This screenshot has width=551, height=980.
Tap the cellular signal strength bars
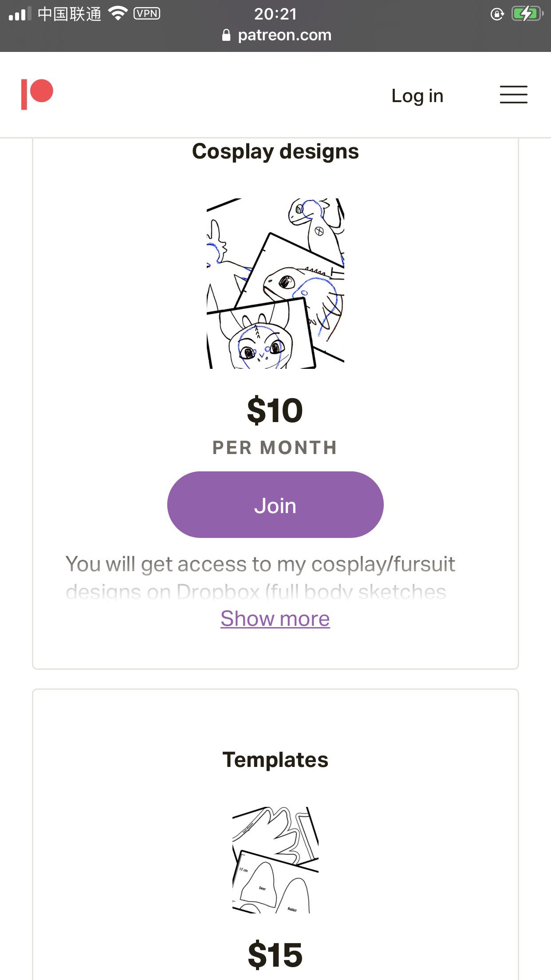click(x=20, y=14)
